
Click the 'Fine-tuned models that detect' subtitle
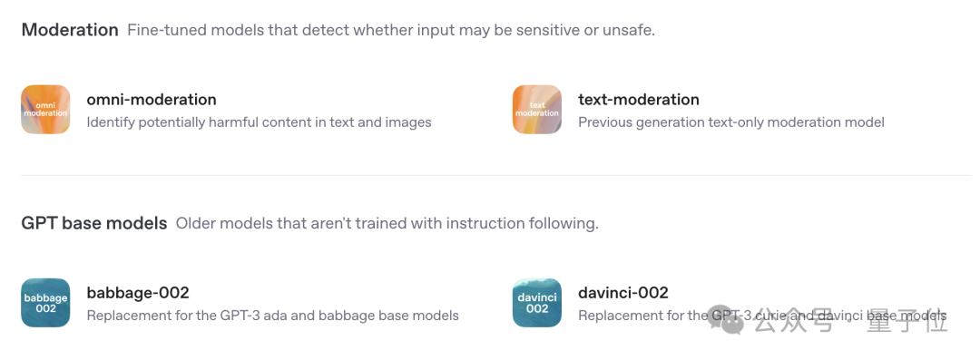(391, 30)
